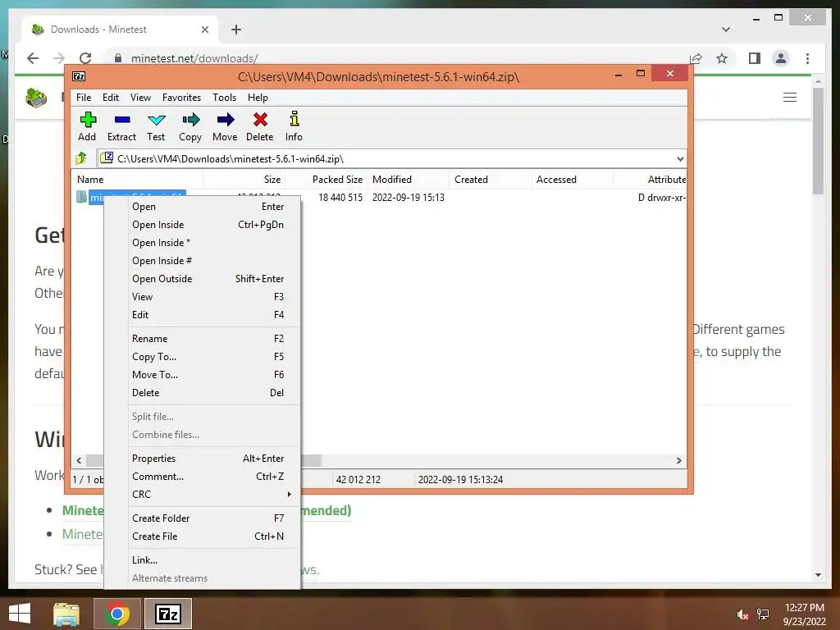Click 7-Zip taskbar button
Viewport: 840px width, 630px height.
pos(167,614)
